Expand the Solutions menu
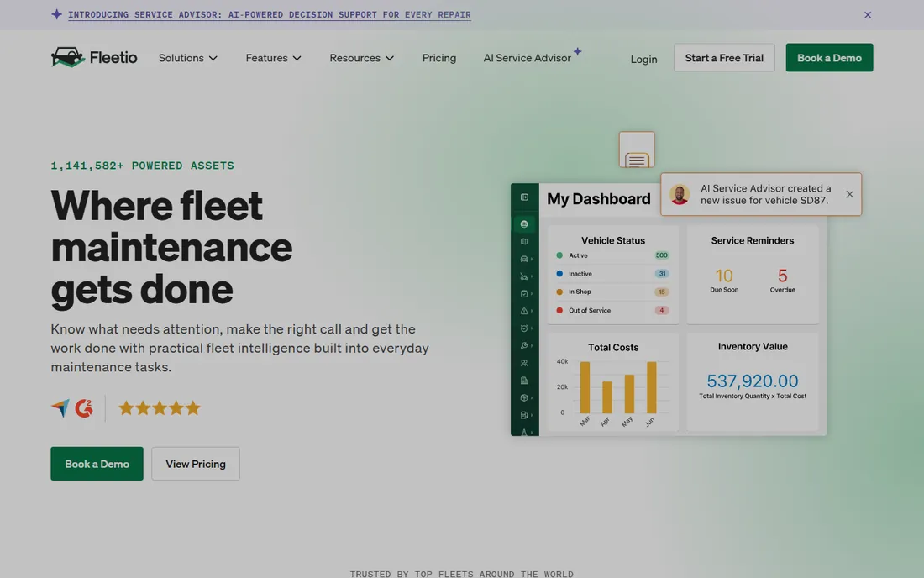The height and width of the screenshot is (578, 924). [188, 58]
